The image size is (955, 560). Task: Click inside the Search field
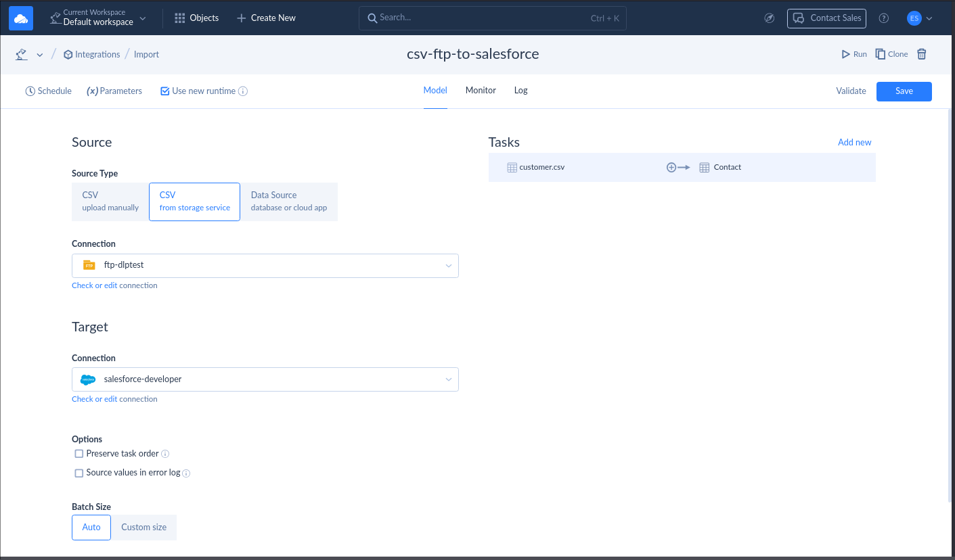click(492, 18)
